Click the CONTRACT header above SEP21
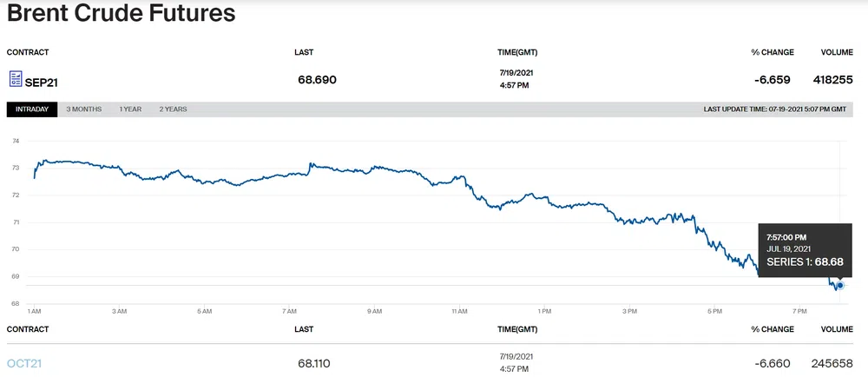Image resolution: width=868 pixels, height=377 pixels. click(x=28, y=53)
